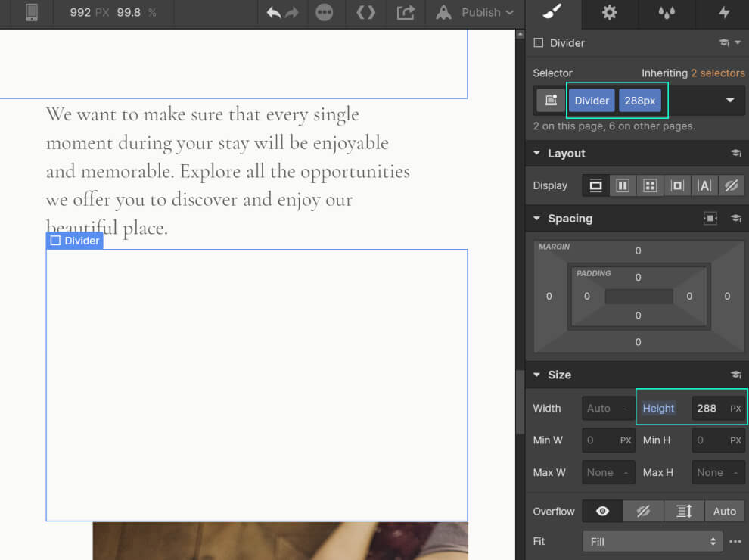Collapse the Spacing section
749x560 pixels.
click(x=537, y=219)
